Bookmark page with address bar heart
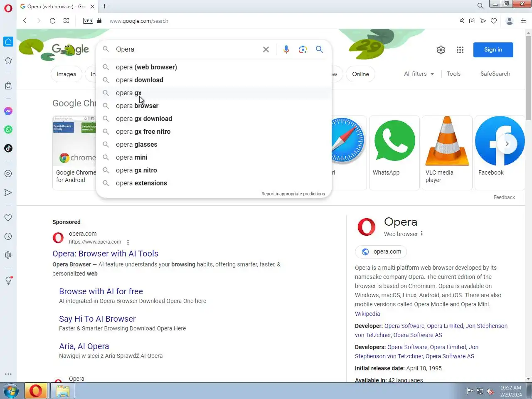This screenshot has height=399, width=532. (x=494, y=21)
